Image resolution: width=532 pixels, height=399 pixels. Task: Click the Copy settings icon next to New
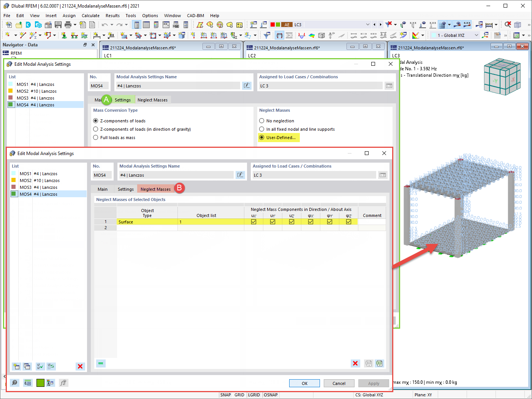[x=27, y=366]
